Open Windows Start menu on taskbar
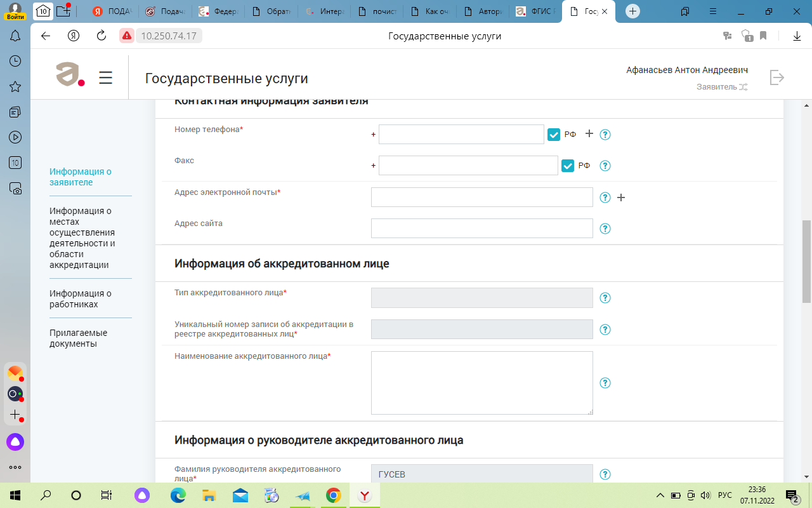The height and width of the screenshot is (508, 812). [14, 495]
